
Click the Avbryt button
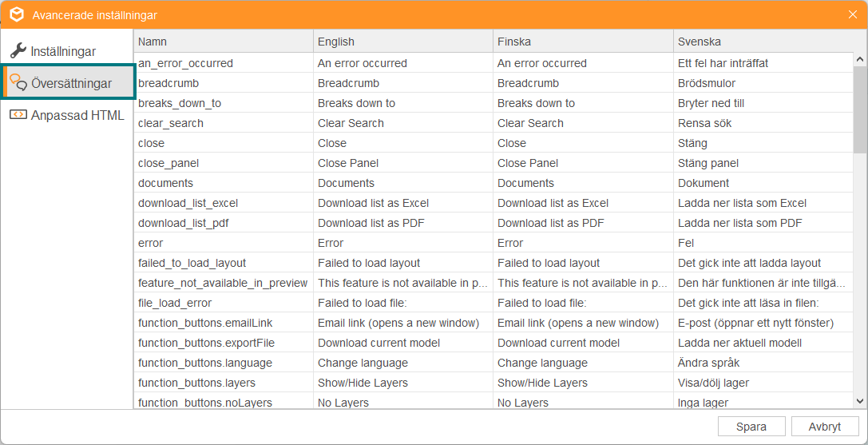(825, 427)
